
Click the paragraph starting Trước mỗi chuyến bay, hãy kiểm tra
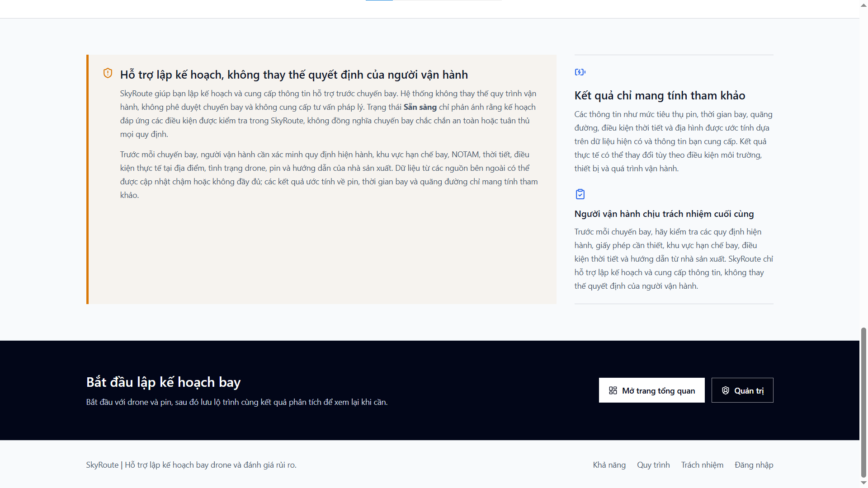click(674, 259)
